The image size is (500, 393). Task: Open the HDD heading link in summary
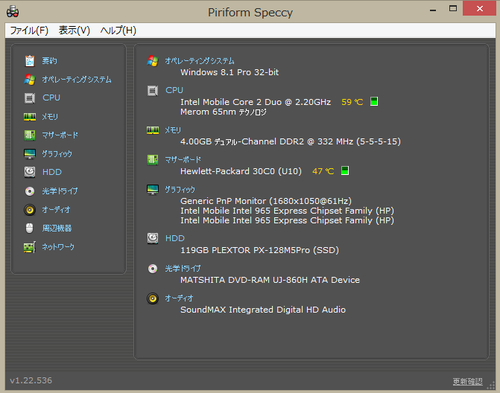point(175,238)
